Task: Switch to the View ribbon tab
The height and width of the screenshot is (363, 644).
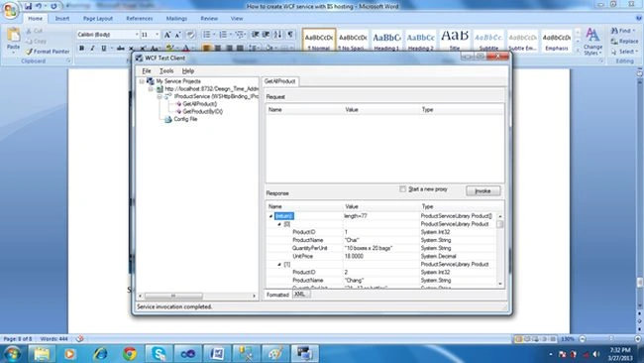Action: tap(237, 19)
